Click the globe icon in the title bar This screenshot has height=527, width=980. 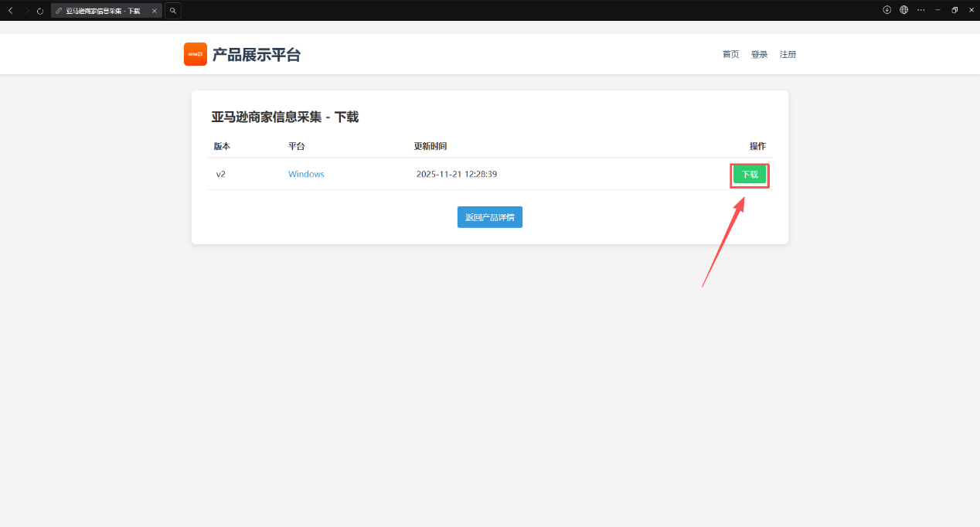(903, 10)
